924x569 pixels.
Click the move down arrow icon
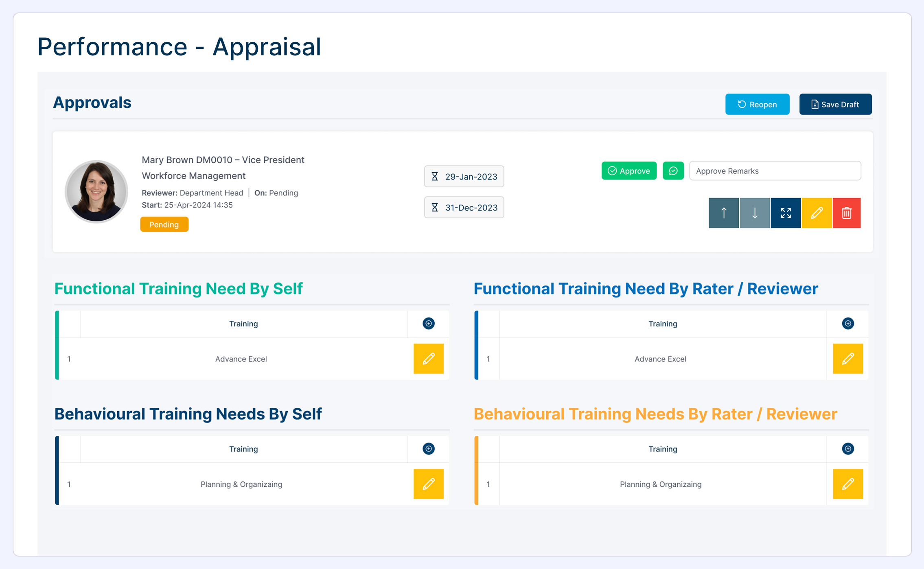click(x=755, y=213)
